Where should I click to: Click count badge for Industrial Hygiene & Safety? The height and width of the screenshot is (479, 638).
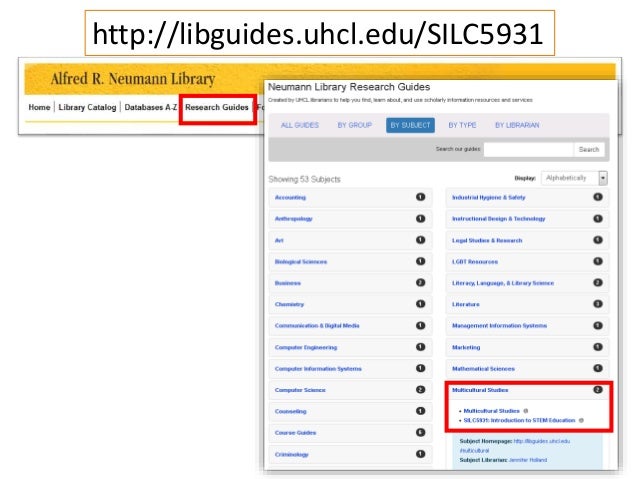click(x=597, y=197)
